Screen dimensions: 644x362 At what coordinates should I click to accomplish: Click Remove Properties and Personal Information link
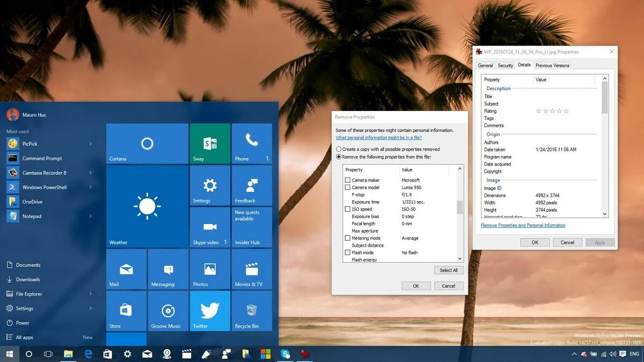coord(523,225)
